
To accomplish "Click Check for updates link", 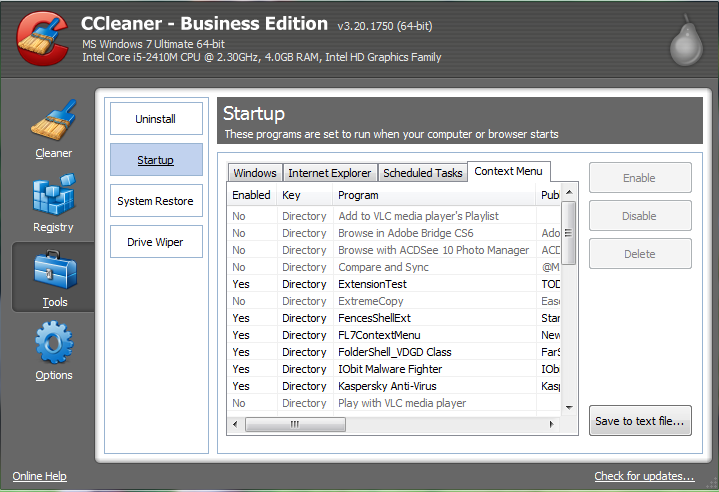I will click(644, 476).
